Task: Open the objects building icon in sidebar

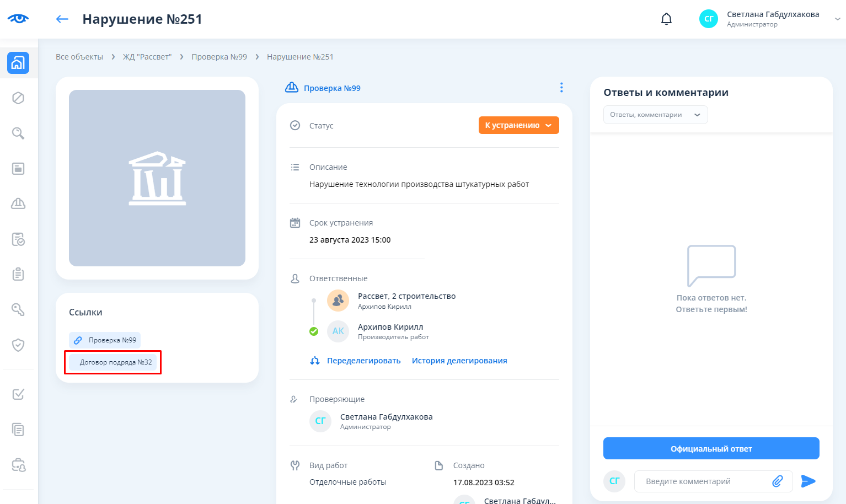Action: click(18, 63)
